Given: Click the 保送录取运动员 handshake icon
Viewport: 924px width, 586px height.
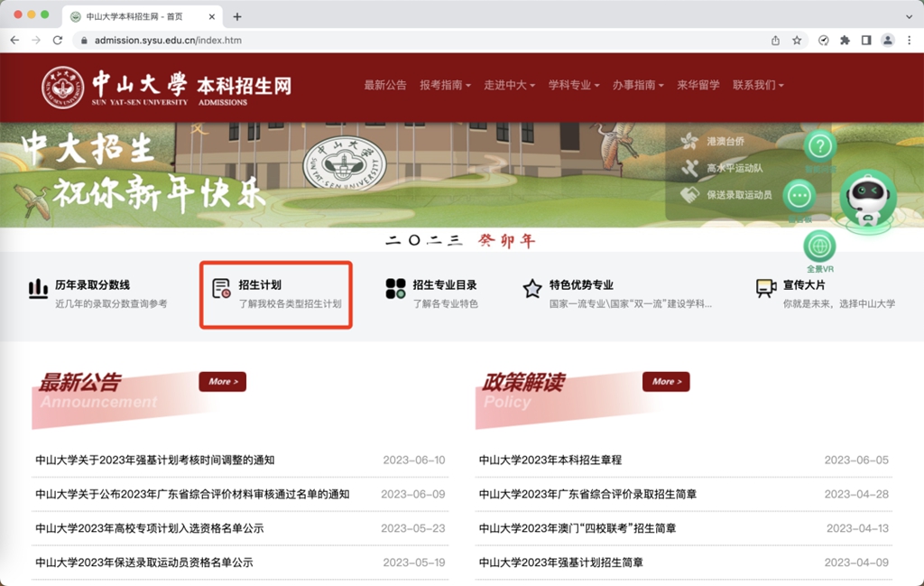Looking at the screenshot, I should [689, 194].
